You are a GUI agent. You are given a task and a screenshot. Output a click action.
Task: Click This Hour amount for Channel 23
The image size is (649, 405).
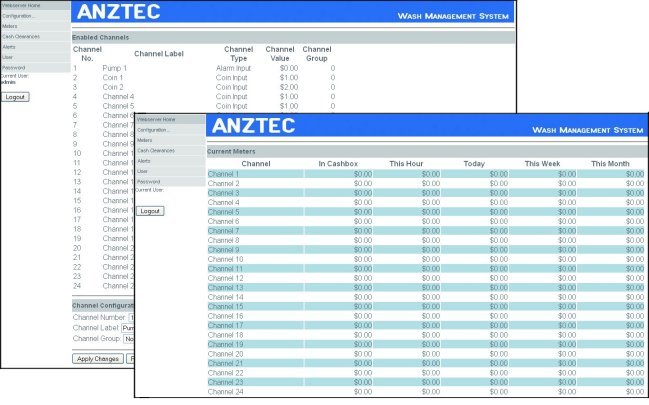(x=430, y=382)
